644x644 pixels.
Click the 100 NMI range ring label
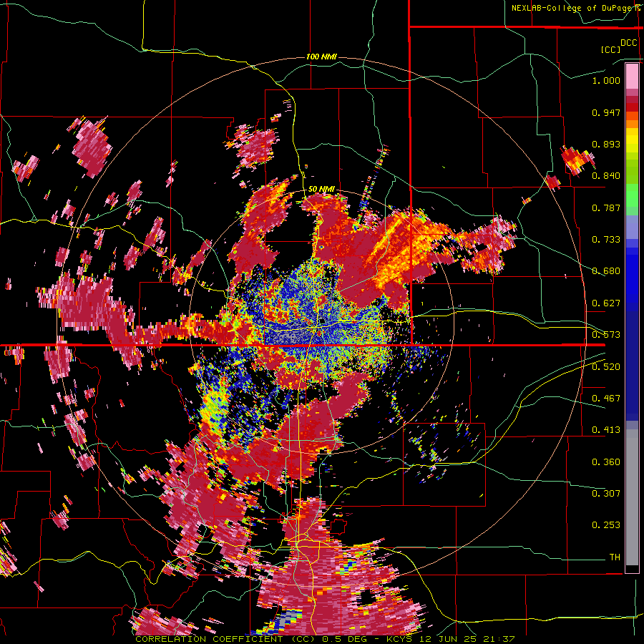tap(321, 57)
